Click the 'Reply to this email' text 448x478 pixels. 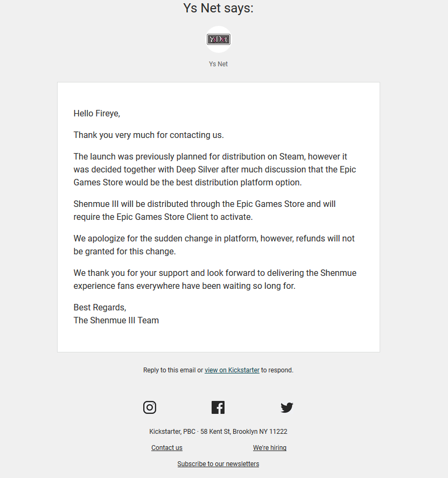[169, 370]
